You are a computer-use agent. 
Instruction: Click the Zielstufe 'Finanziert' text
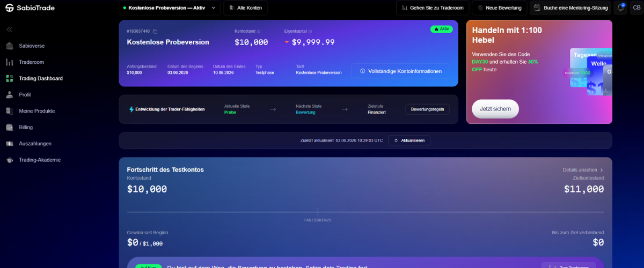(x=377, y=113)
